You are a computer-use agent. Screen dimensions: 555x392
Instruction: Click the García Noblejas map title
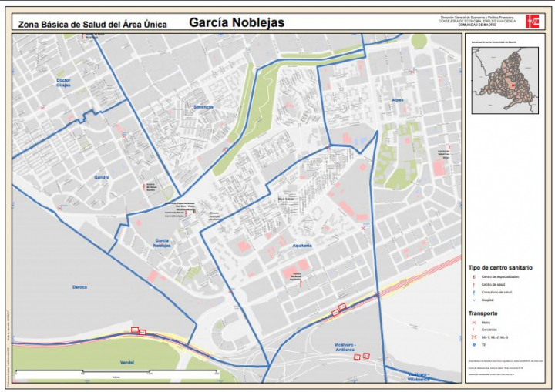tap(237, 22)
